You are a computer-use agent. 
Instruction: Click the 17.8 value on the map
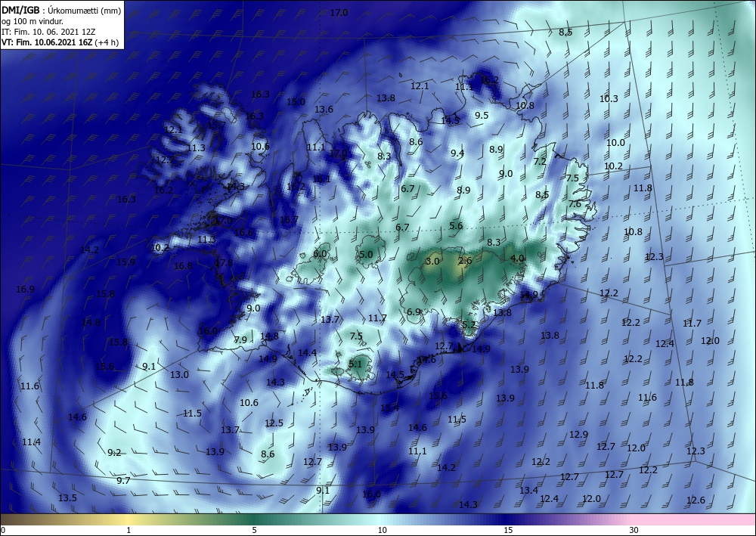coord(224,262)
